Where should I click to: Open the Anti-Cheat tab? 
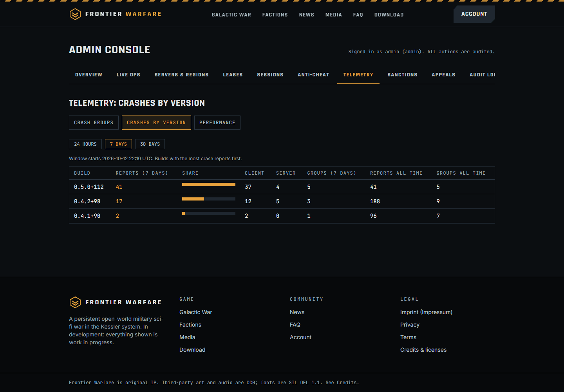(x=313, y=75)
